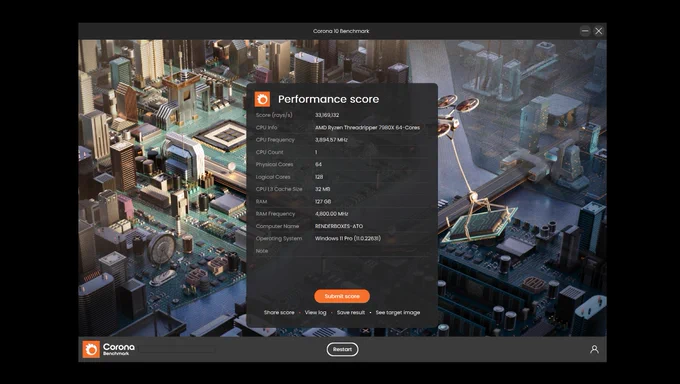
Task: Click the Corona icon beside Performance score
Action: 262,99
